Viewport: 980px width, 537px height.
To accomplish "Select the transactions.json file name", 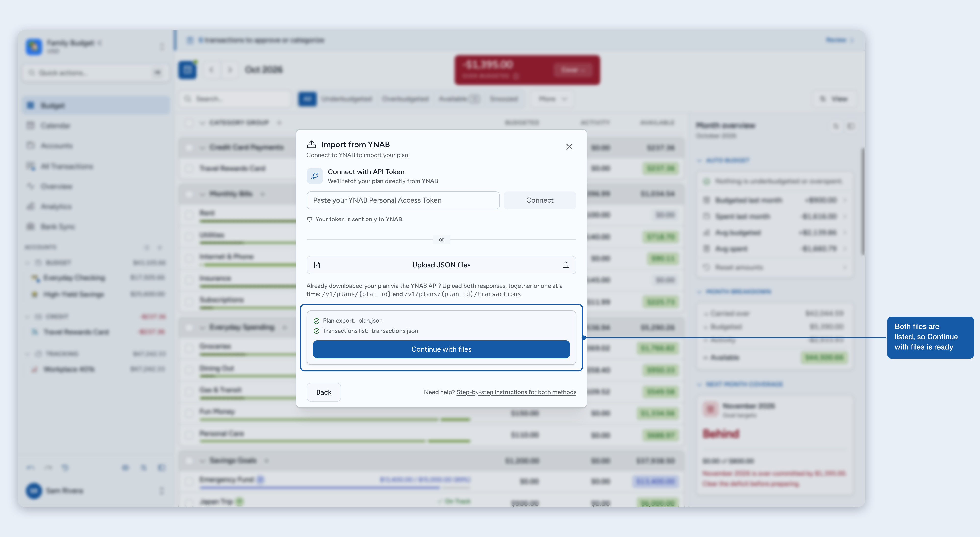I will (x=394, y=331).
